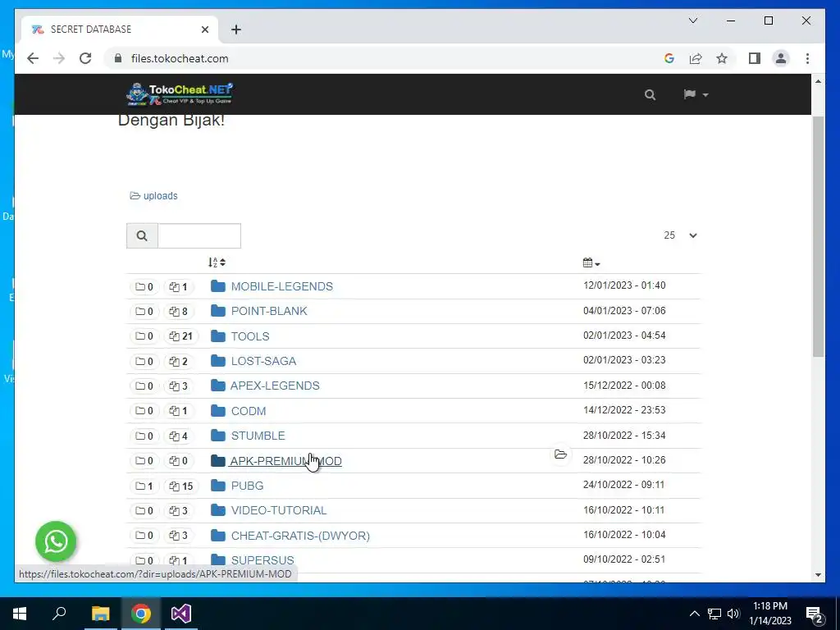Viewport: 840px width, 630px height.
Task: Open the WhatsApp chat floating button
Action: pos(56,541)
